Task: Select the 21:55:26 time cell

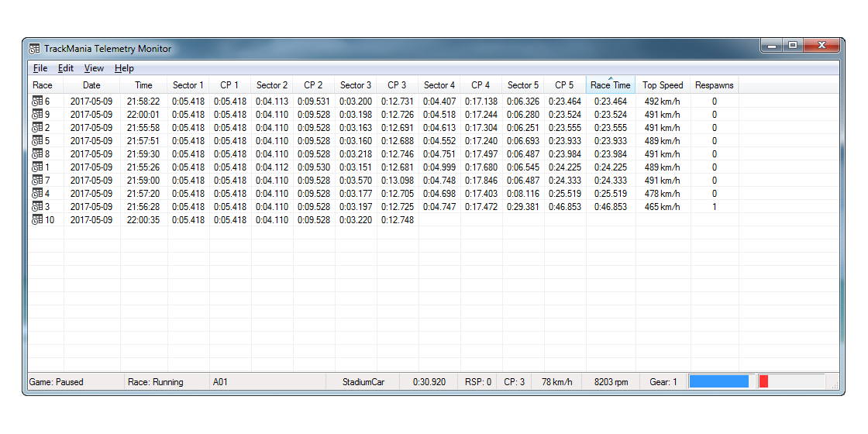Action: click(x=143, y=167)
